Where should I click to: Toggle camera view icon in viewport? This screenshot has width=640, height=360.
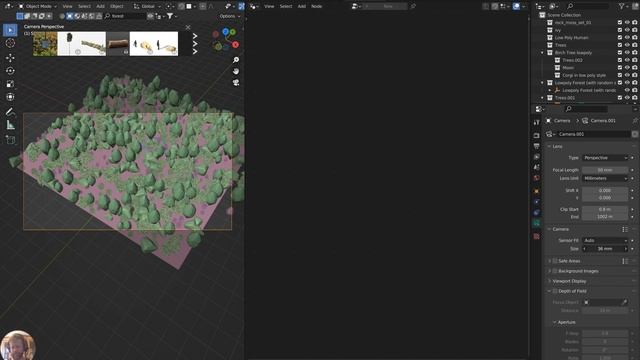point(236,83)
